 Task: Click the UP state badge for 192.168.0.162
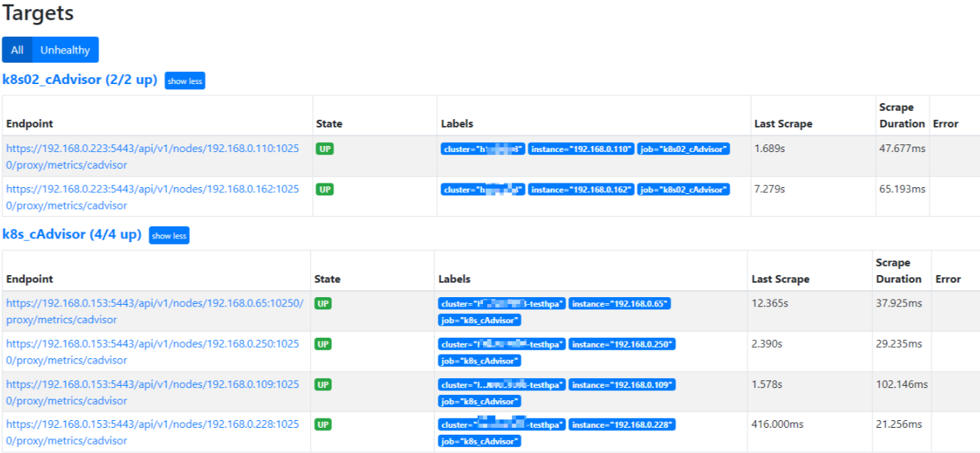(x=324, y=189)
